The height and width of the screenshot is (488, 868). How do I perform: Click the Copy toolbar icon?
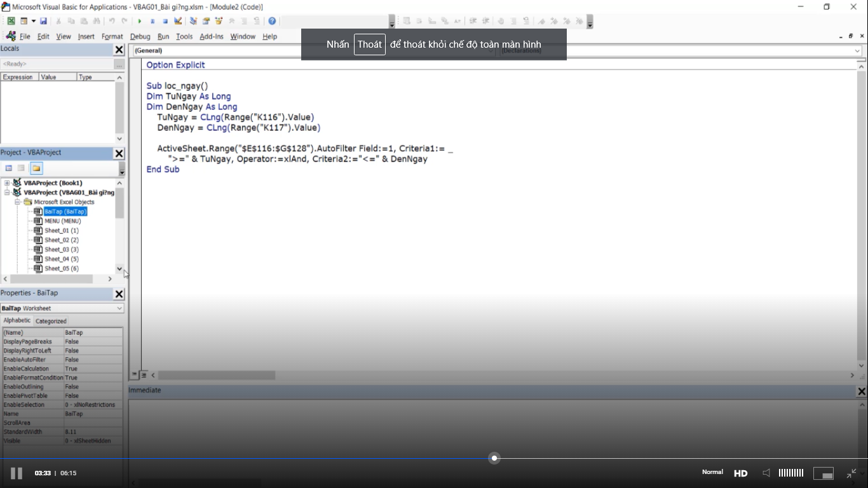pyautogui.click(x=71, y=21)
